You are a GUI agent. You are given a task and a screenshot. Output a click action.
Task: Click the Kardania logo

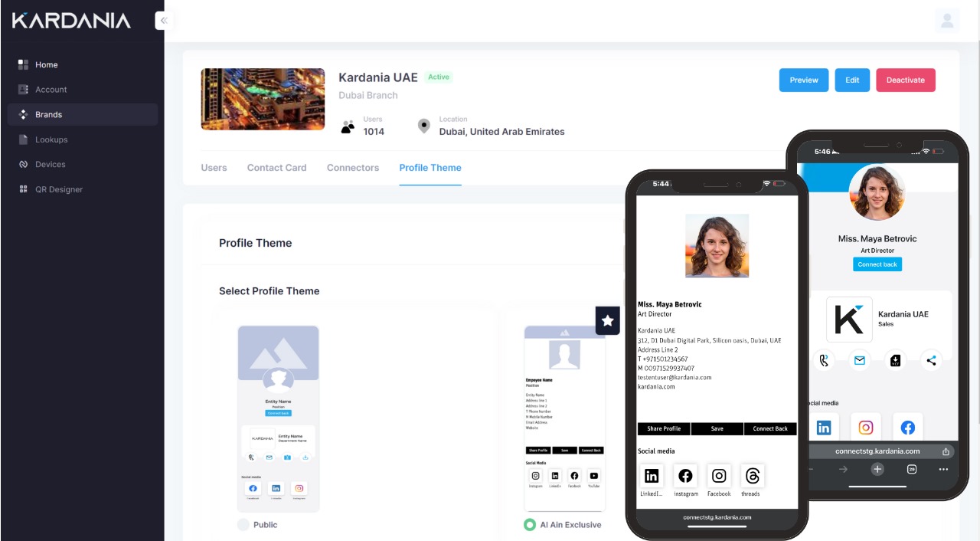pos(71,21)
